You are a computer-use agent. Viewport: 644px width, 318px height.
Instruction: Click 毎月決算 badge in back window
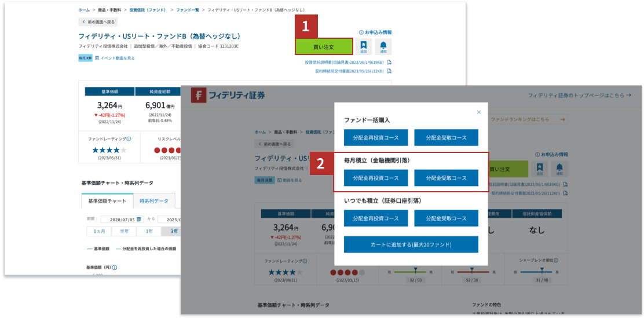tap(86, 58)
